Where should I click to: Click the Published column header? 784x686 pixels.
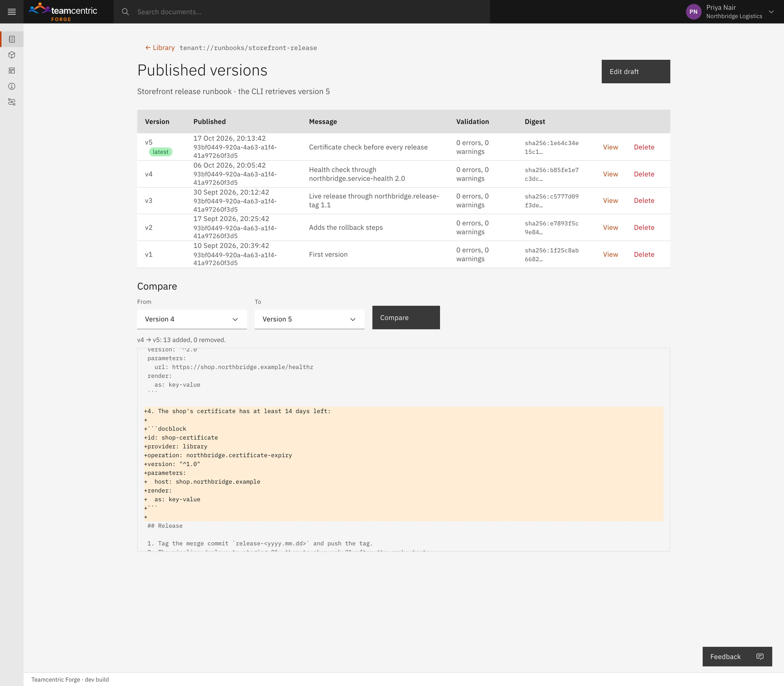tap(209, 121)
